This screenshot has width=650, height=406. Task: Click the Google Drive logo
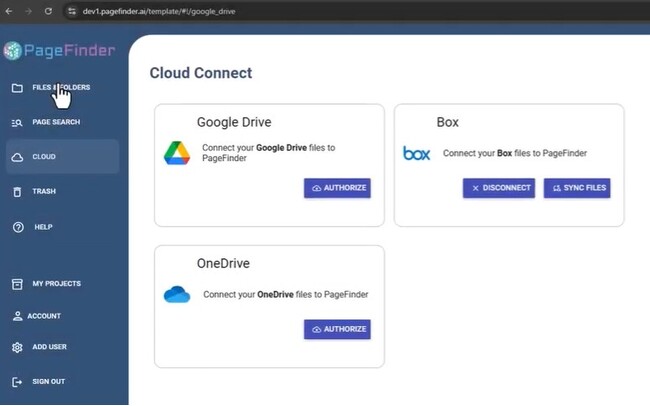(x=177, y=153)
